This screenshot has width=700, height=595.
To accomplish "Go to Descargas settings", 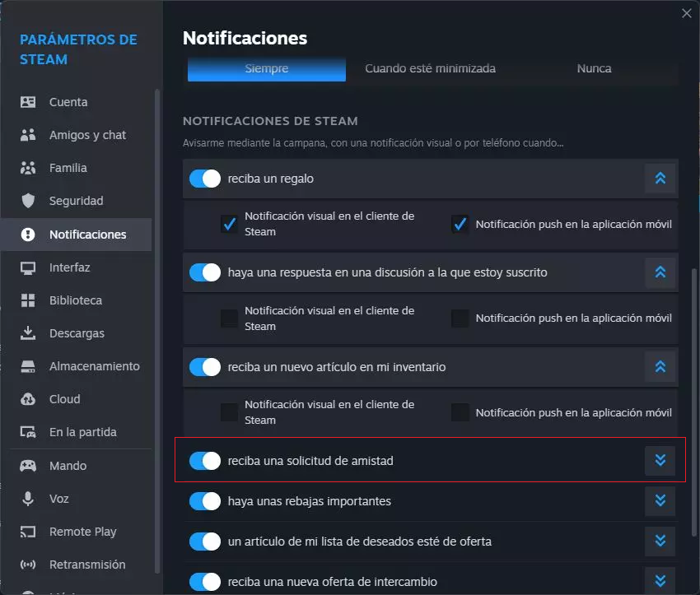I will [77, 333].
